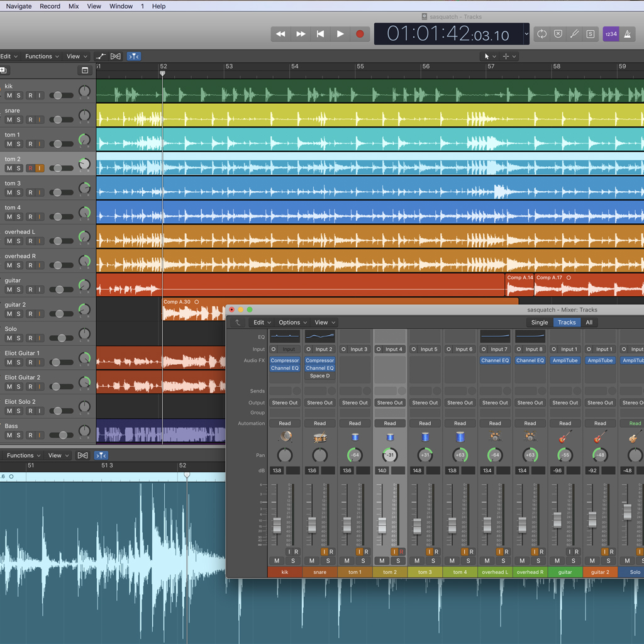
Task: Go to beginning with transport button
Action: [320, 34]
